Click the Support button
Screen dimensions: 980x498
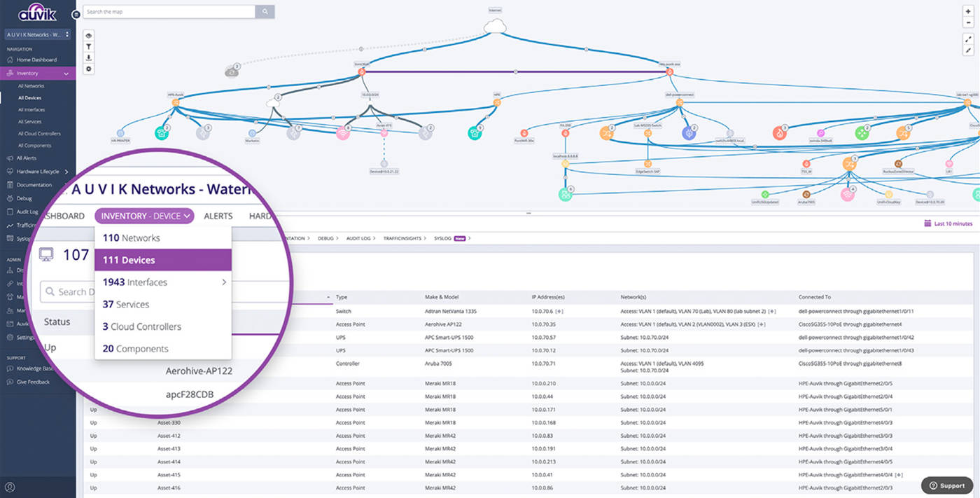946,485
